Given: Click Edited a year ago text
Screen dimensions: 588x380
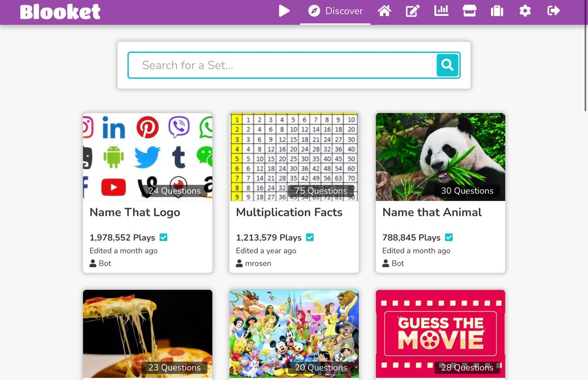Looking at the screenshot, I should (266, 251).
